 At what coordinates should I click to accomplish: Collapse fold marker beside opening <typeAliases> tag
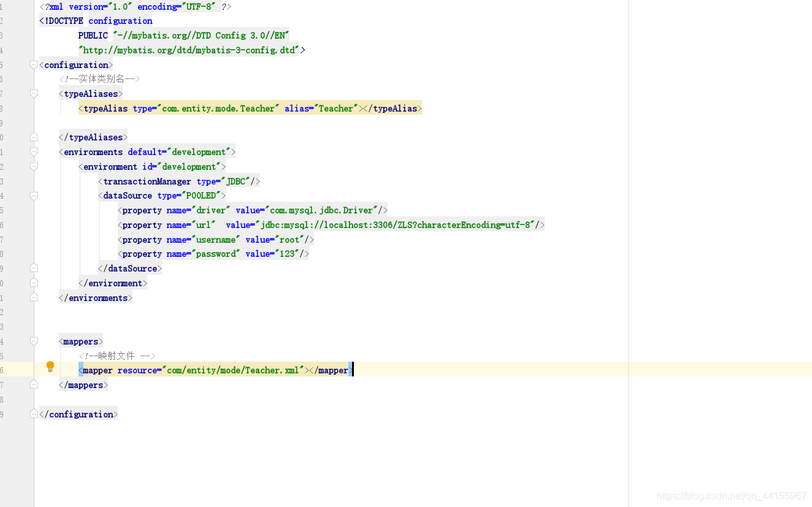pyautogui.click(x=34, y=94)
